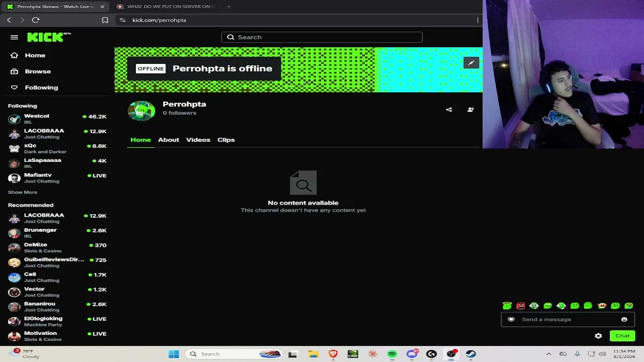Screen dimensions: 644x362
Task: Go to Home in the sidebar
Action: (x=28, y=55)
